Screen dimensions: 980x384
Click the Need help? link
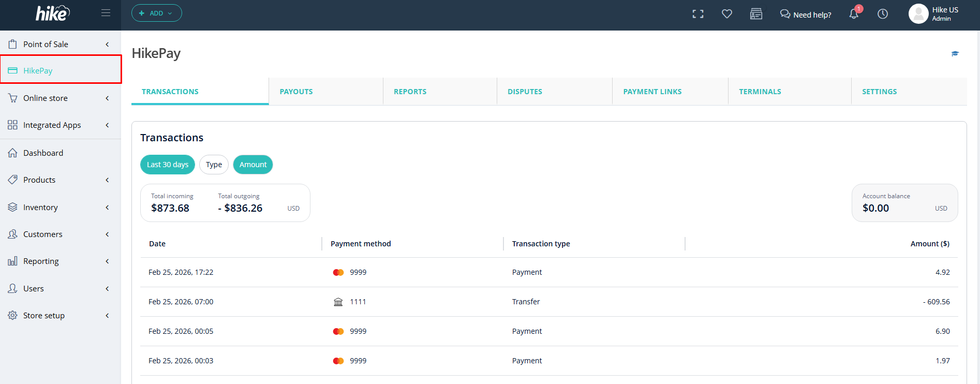pos(806,14)
